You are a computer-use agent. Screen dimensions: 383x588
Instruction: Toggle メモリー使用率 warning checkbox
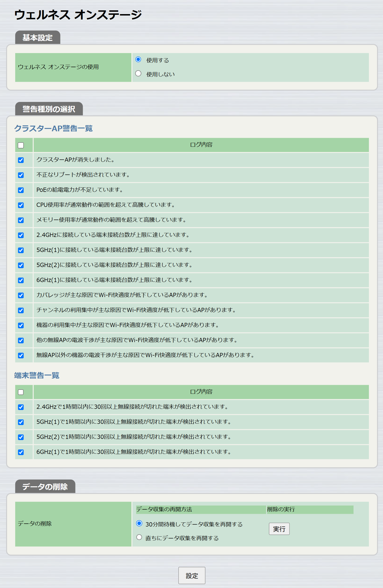tap(21, 220)
